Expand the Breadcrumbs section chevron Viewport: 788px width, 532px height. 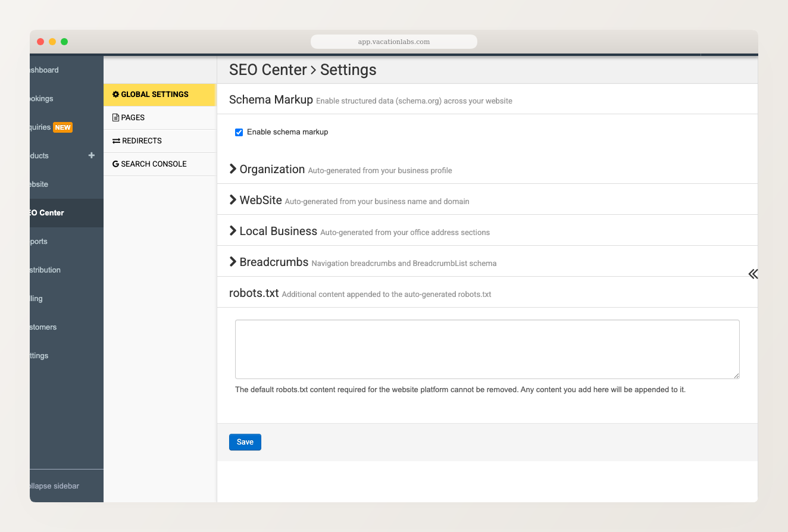[x=233, y=262]
